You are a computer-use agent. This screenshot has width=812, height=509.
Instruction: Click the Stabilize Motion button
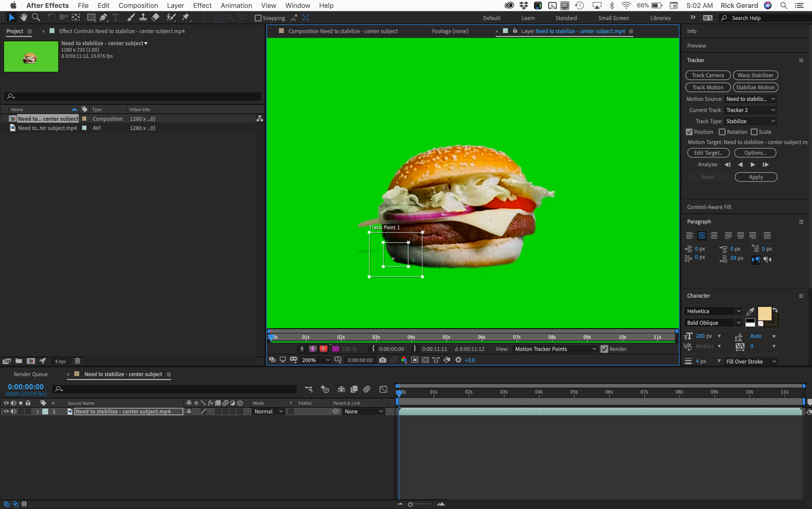coord(755,87)
